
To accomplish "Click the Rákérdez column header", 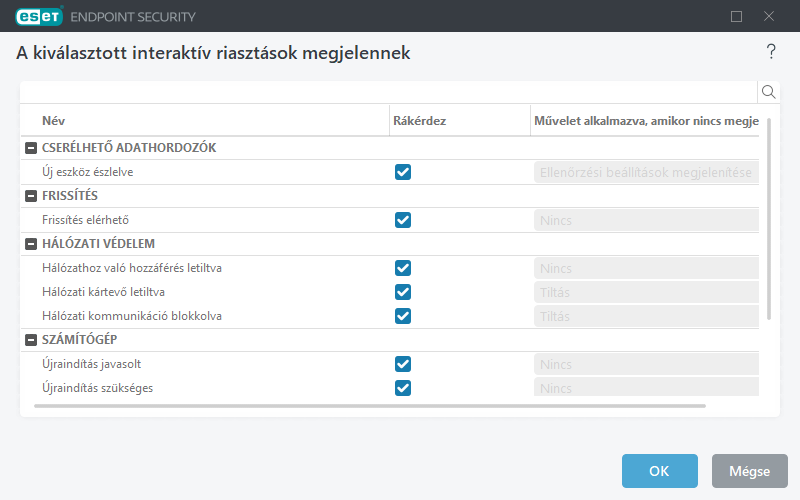I will [419, 121].
